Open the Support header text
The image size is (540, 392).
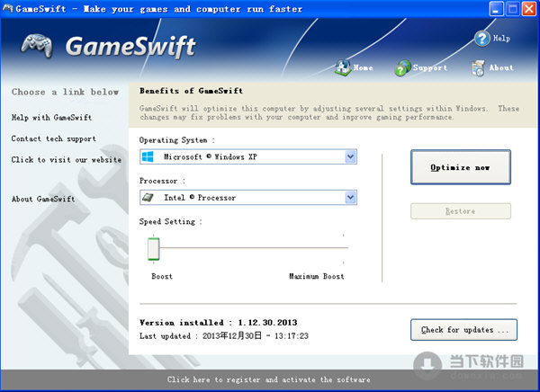click(430, 67)
